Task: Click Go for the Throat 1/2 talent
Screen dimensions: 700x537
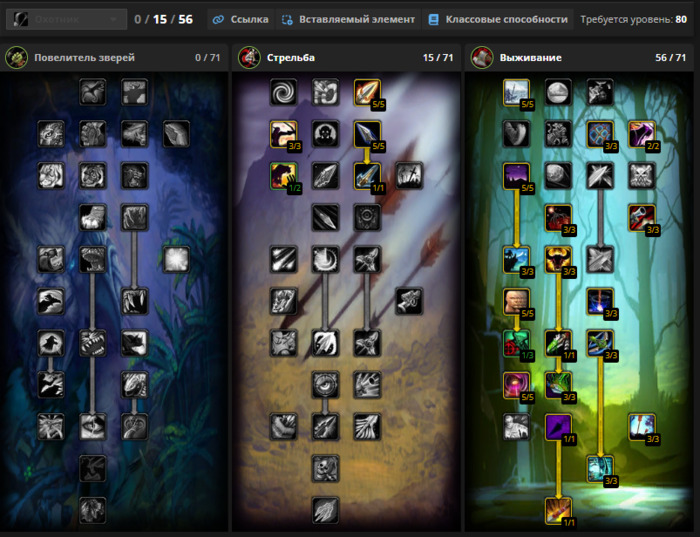Action: tap(283, 176)
